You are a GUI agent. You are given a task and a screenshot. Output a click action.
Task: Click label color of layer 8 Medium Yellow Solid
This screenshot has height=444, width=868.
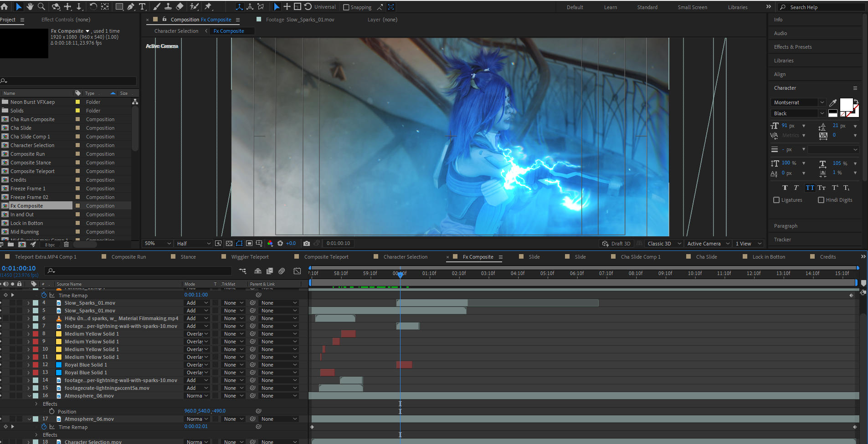point(36,334)
